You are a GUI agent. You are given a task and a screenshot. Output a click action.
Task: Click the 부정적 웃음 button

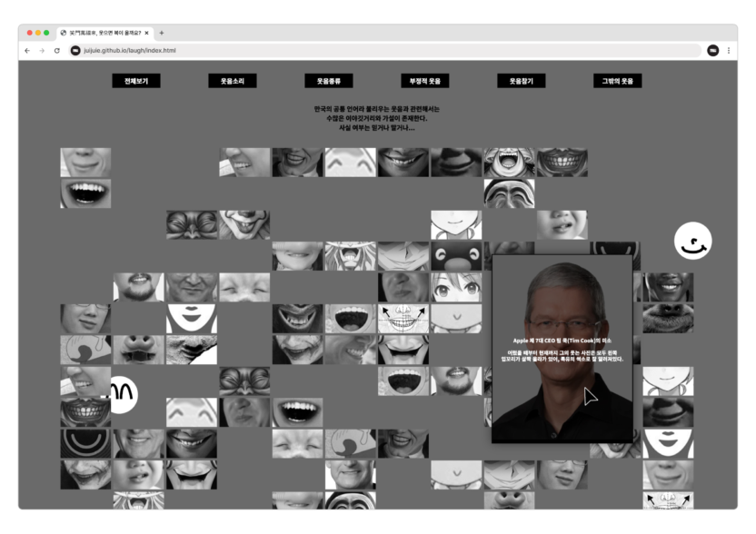425,81
